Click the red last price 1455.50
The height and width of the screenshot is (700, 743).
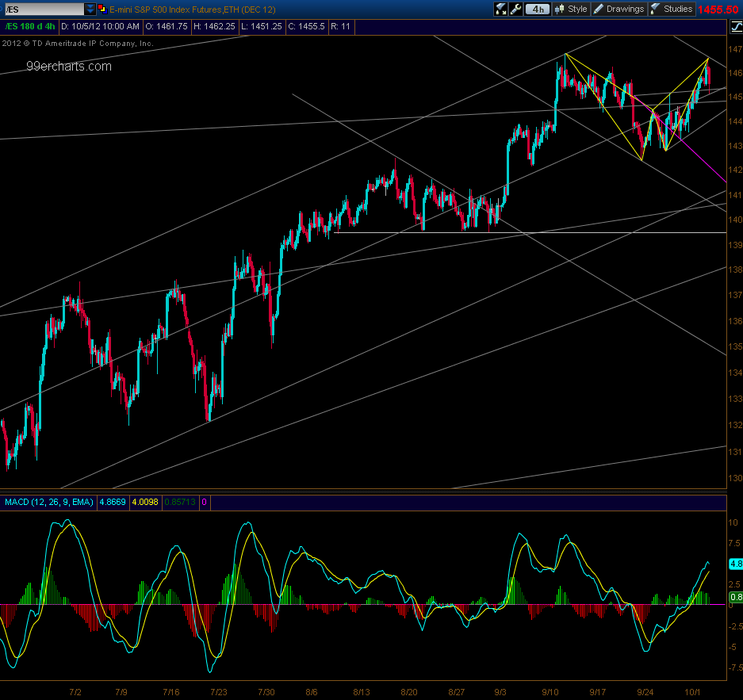click(x=718, y=10)
